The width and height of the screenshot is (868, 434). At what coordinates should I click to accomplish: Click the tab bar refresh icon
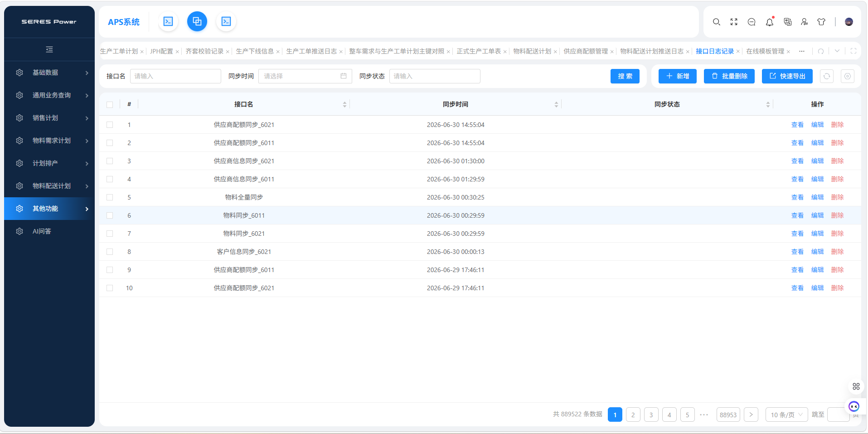point(821,51)
